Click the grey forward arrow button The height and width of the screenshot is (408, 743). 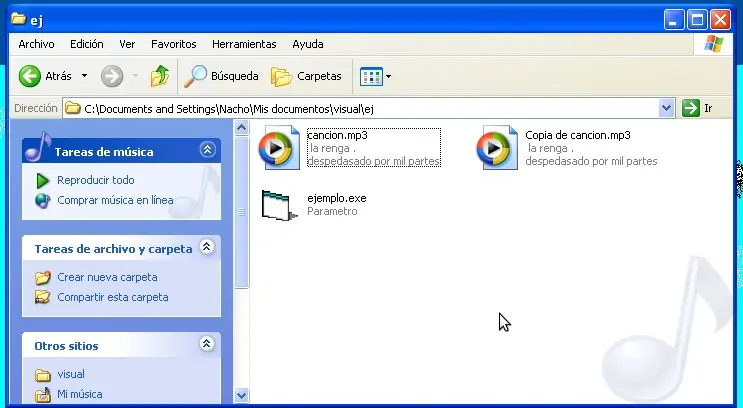click(112, 76)
